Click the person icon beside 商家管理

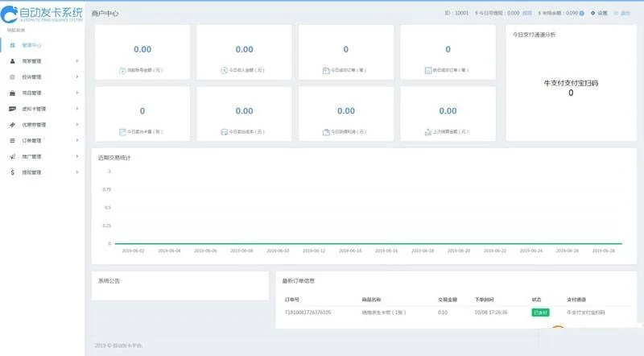12,61
